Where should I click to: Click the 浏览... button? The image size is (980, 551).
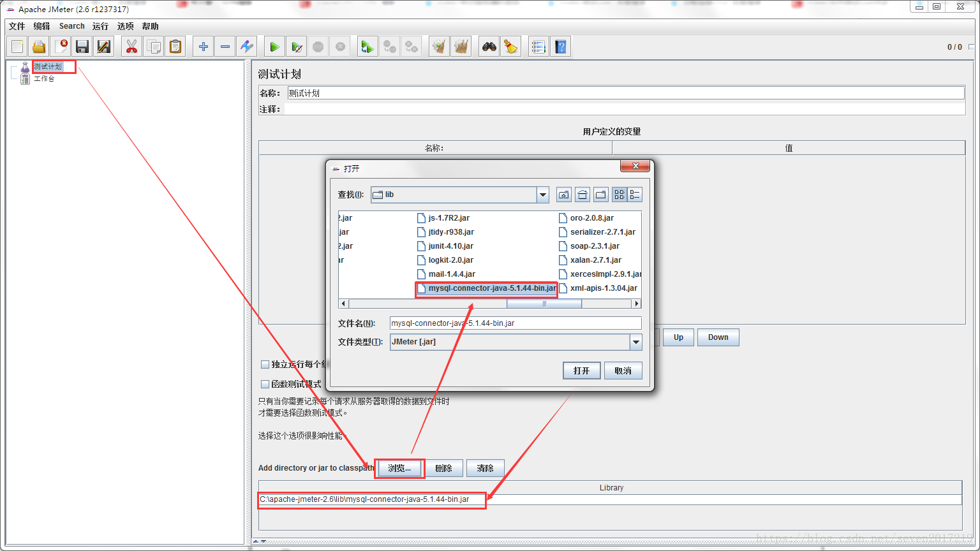coord(399,468)
